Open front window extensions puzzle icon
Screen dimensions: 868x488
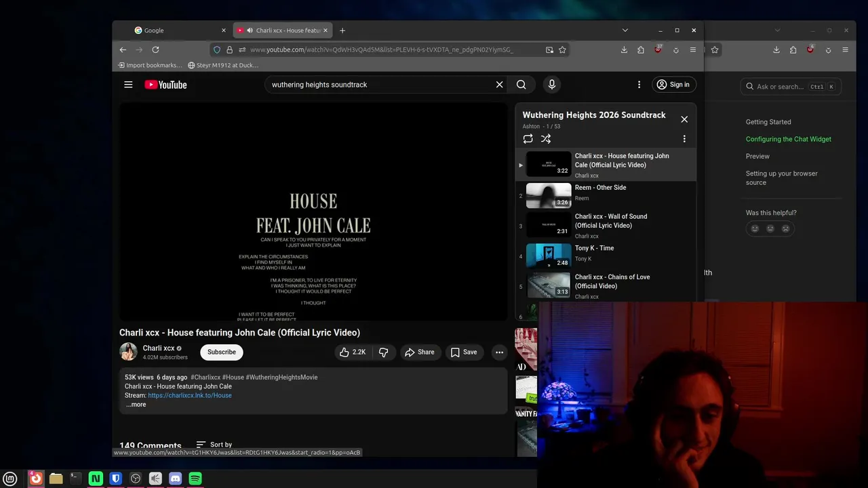point(641,49)
